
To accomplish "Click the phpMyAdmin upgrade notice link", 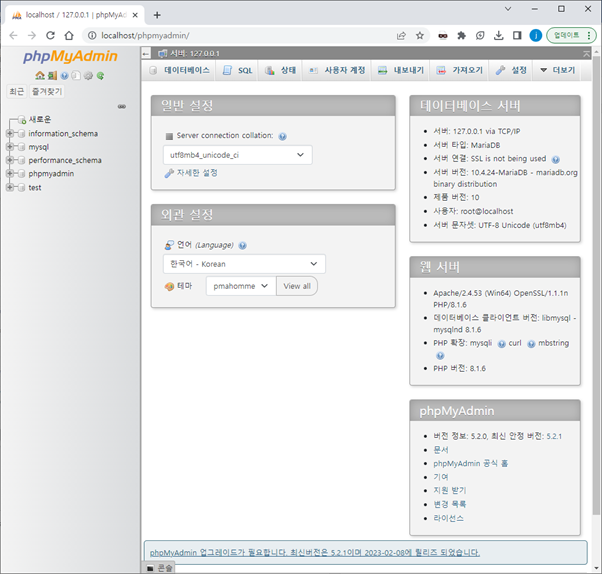I will 315,553.
